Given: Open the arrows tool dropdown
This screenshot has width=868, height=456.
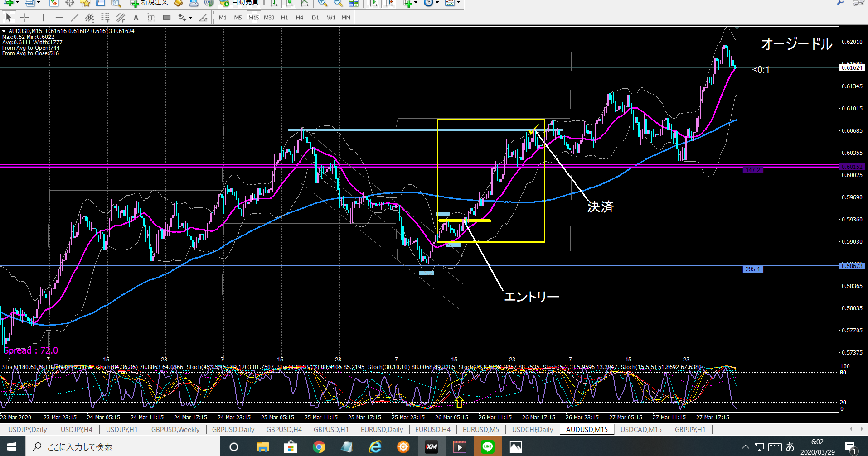Looking at the screenshot, I should coord(190,18).
